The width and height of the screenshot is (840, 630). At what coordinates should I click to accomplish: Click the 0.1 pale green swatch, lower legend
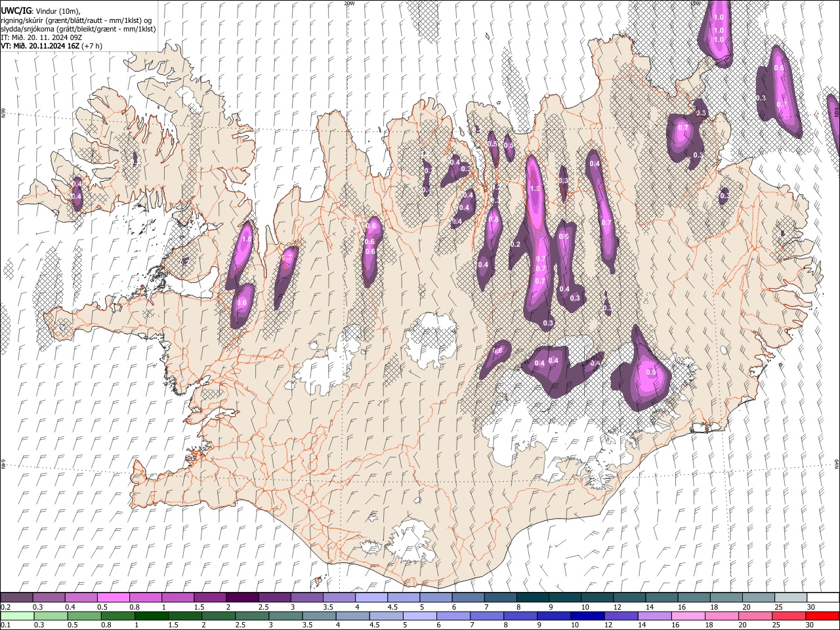(x=17, y=616)
